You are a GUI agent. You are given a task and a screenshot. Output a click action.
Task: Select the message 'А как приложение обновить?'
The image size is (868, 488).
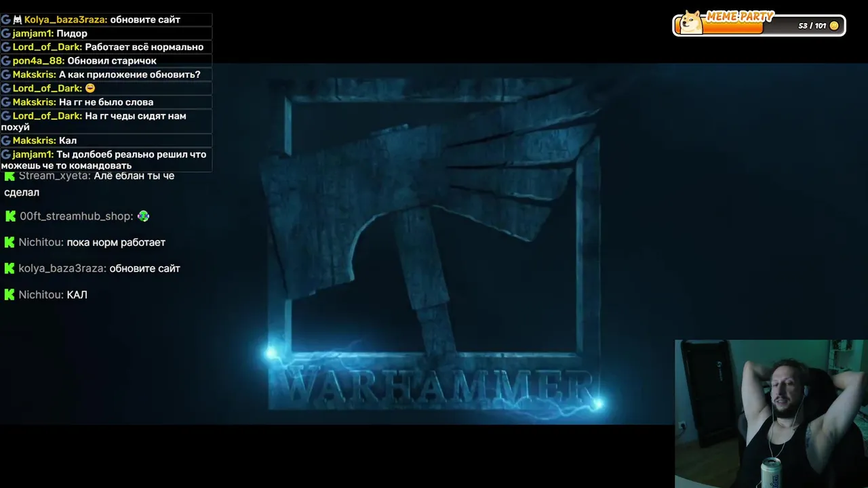pyautogui.click(x=130, y=75)
